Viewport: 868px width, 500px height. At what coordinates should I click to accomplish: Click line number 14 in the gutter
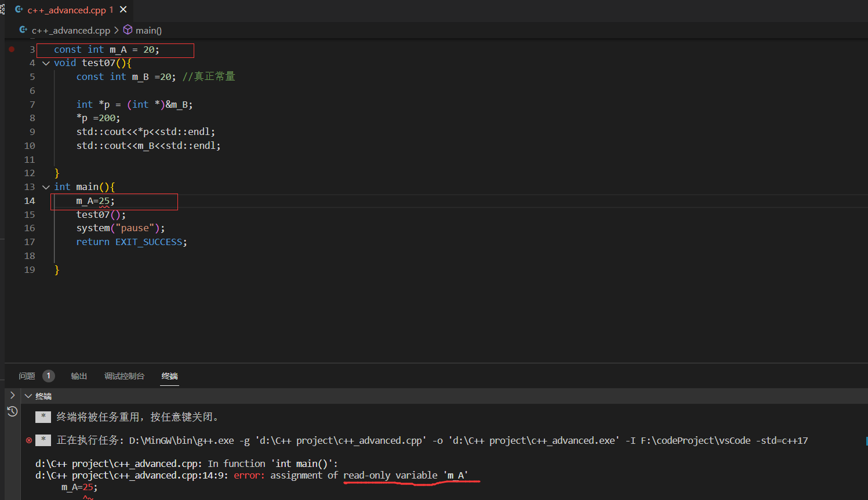30,201
